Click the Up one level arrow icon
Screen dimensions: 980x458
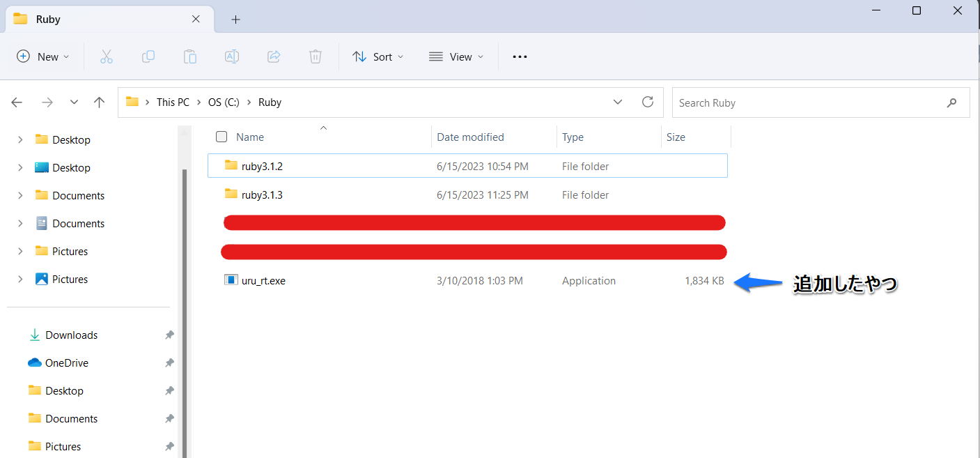(99, 102)
